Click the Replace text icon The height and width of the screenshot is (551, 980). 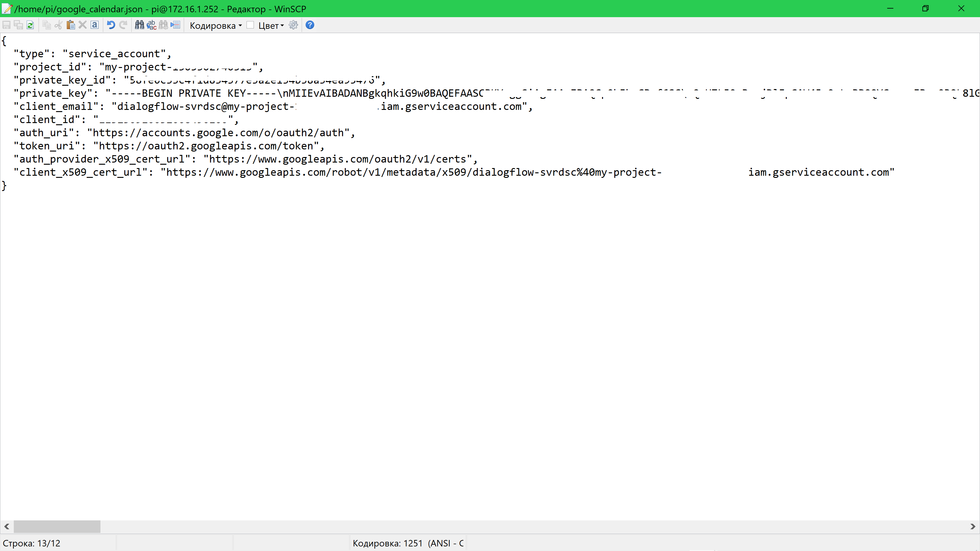pos(152,25)
